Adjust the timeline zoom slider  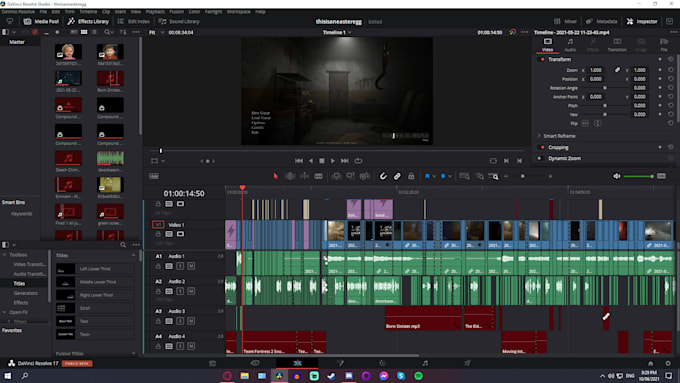point(528,176)
